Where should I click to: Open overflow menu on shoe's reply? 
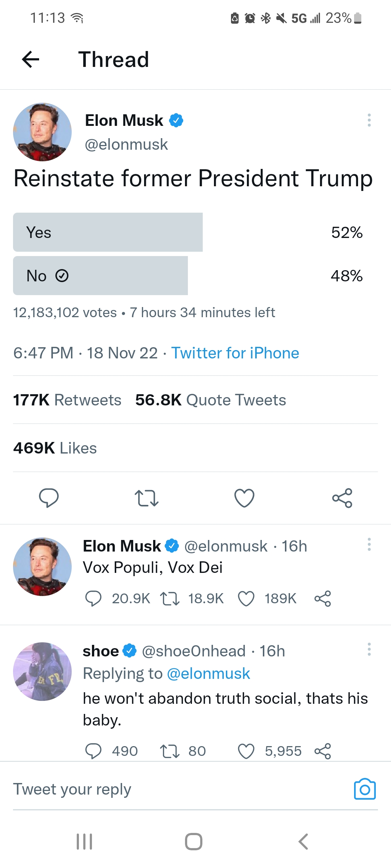click(369, 649)
